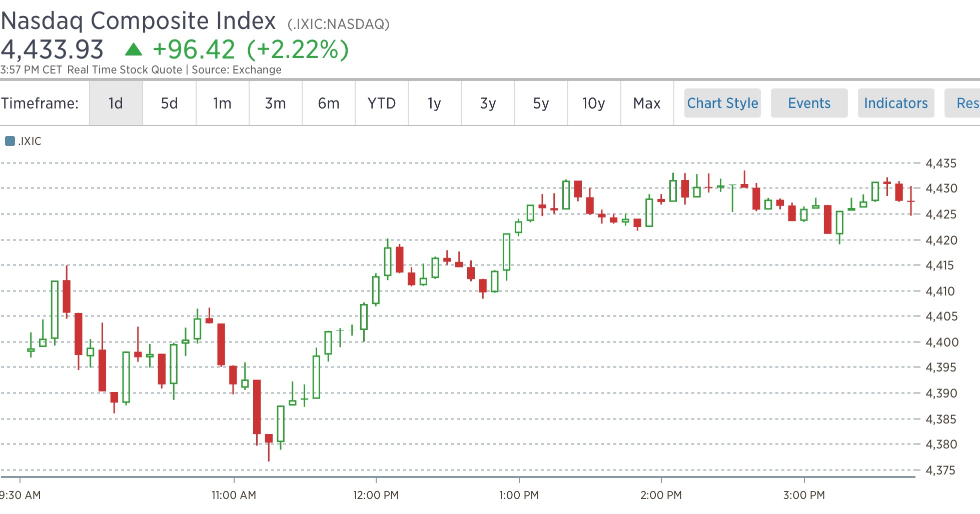Click the 4,390 y-axis label
The height and width of the screenshot is (514, 980).
[941, 393]
